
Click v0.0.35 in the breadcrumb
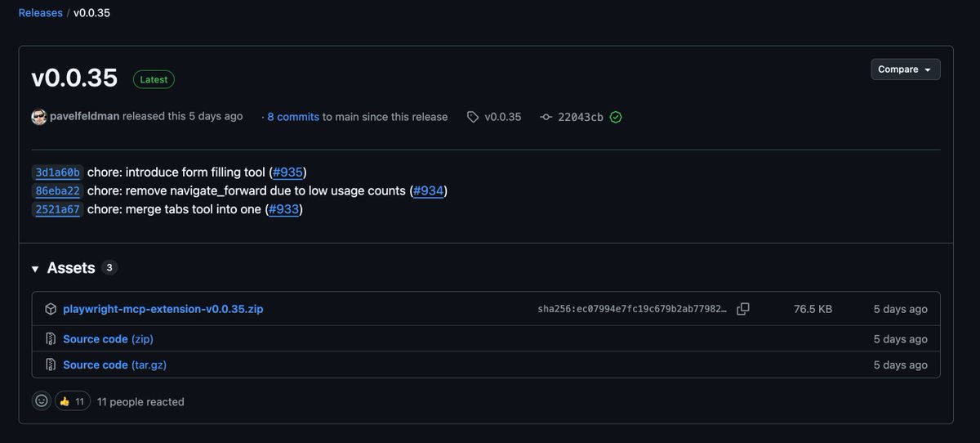click(x=91, y=13)
